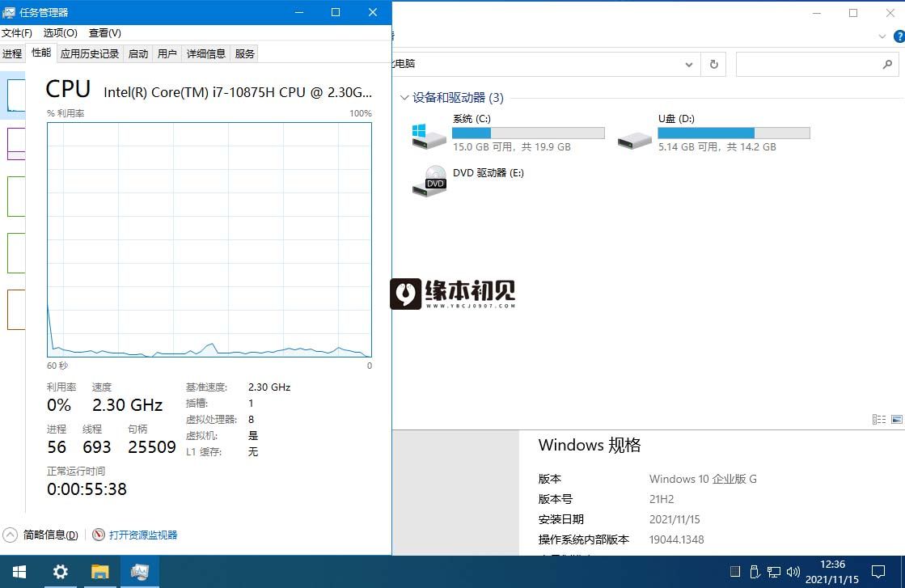Open File Explorer from the taskbar
This screenshot has height=588, width=905.
pos(99,572)
